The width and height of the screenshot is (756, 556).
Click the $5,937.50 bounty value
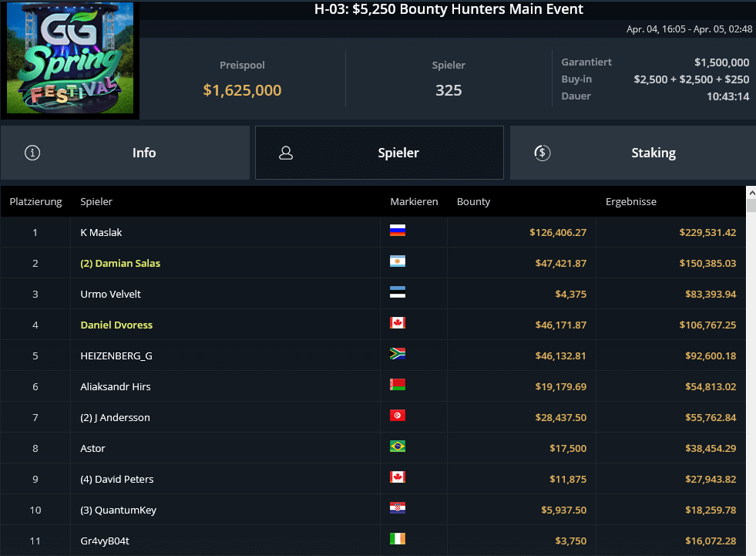pyautogui.click(x=563, y=511)
